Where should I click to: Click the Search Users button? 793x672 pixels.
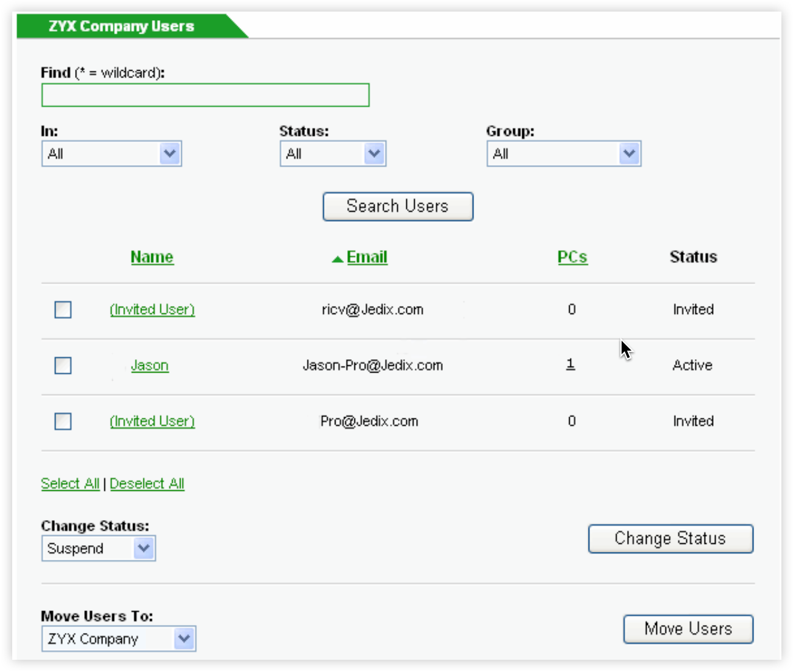pos(398,206)
